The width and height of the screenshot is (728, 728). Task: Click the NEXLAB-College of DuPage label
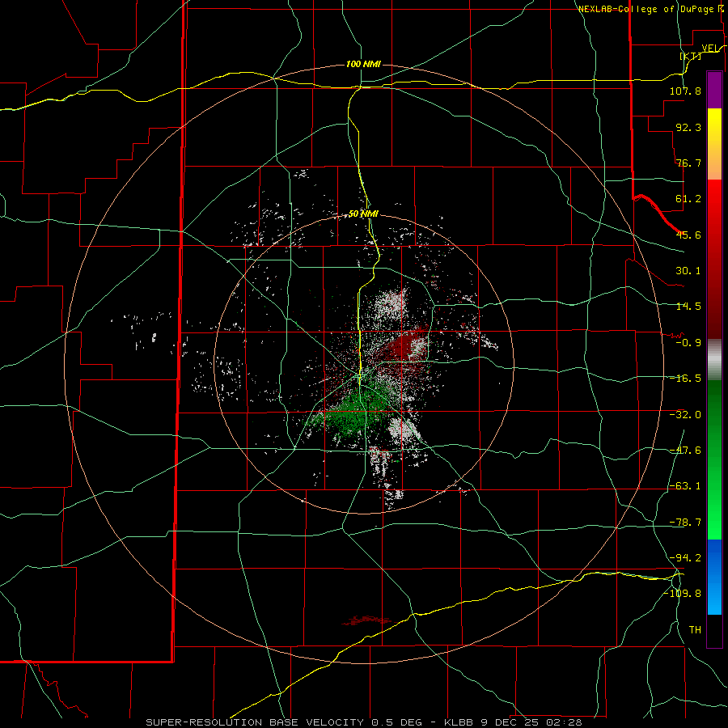(647, 9)
